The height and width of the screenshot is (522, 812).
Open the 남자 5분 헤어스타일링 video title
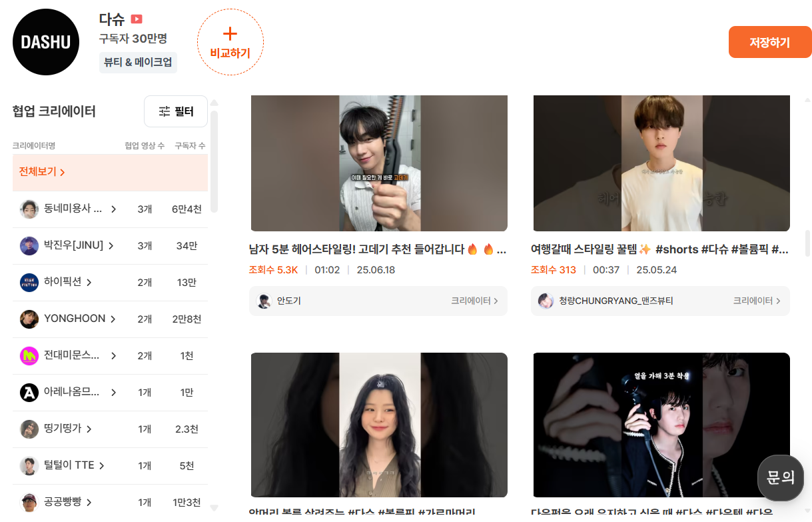[x=378, y=250]
